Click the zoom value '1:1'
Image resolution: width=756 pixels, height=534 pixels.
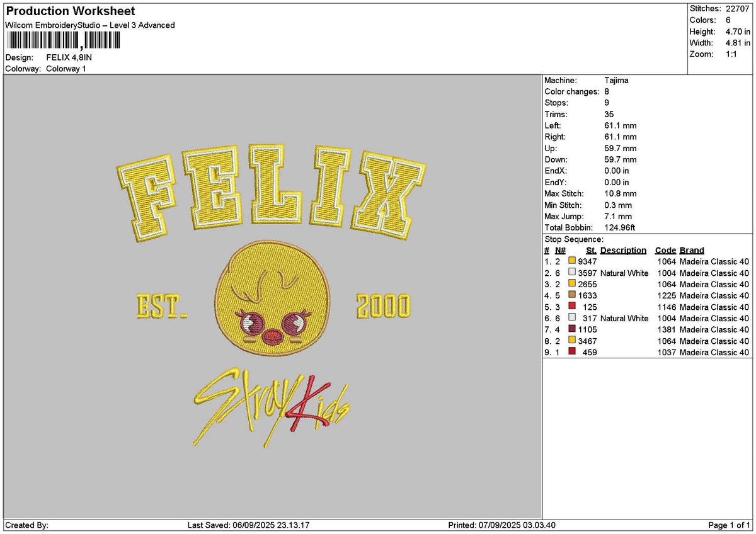pos(733,54)
